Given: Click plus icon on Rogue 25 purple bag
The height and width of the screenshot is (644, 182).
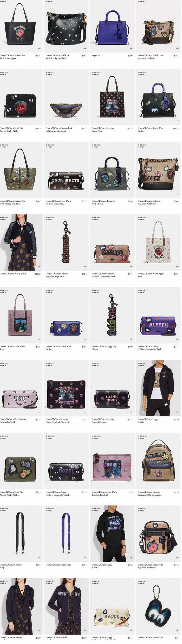Looking at the screenshot, I should tap(131, 48).
